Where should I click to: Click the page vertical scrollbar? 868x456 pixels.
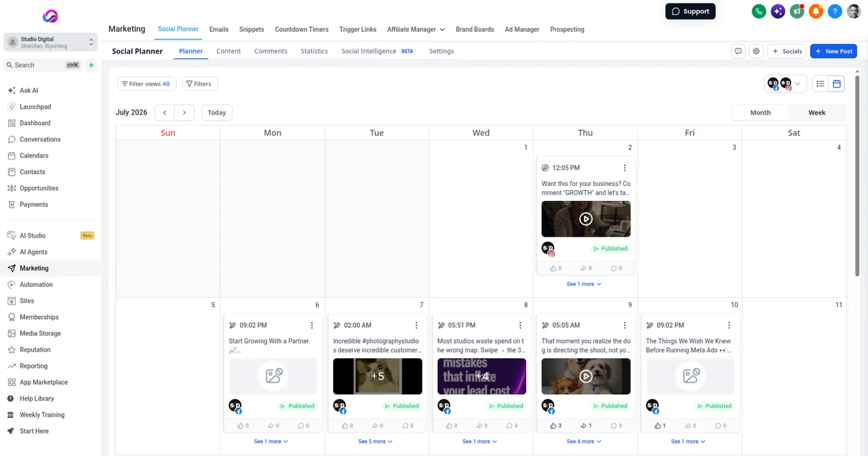857,176
